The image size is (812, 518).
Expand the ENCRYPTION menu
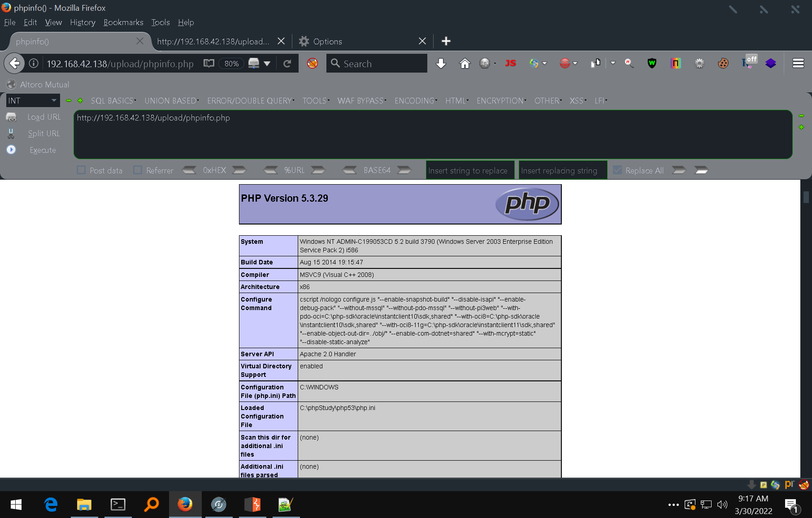point(501,101)
